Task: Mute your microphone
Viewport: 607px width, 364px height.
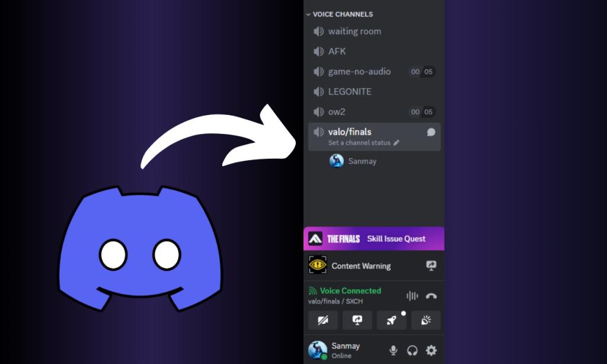Action: (x=393, y=350)
